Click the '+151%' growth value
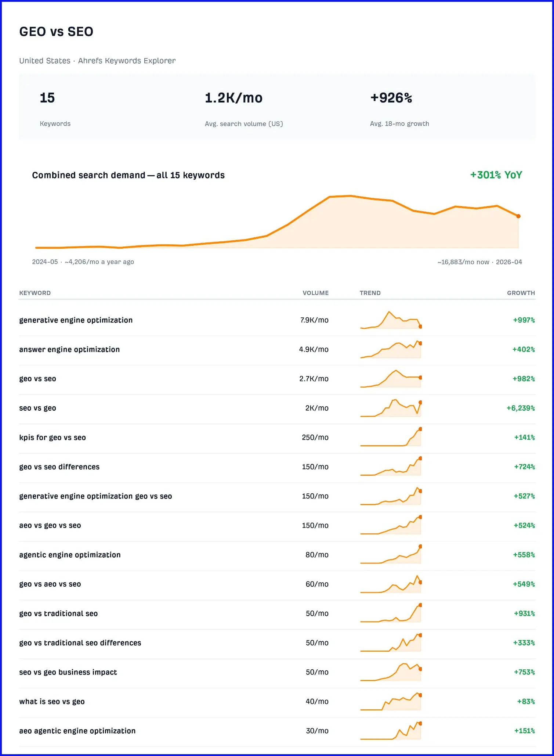This screenshot has width=554, height=756. [524, 731]
